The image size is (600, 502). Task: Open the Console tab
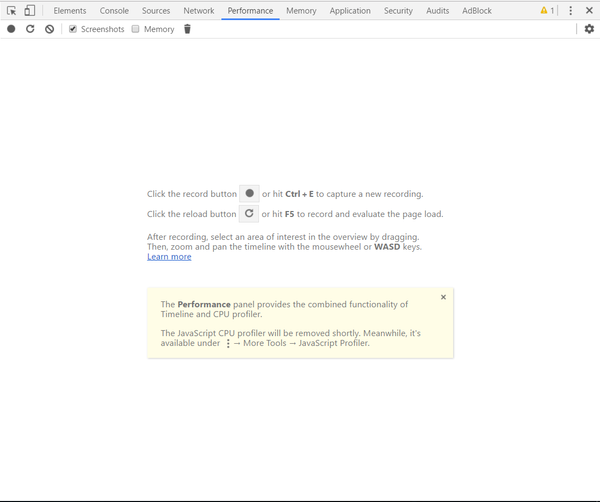[x=114, y=11]
